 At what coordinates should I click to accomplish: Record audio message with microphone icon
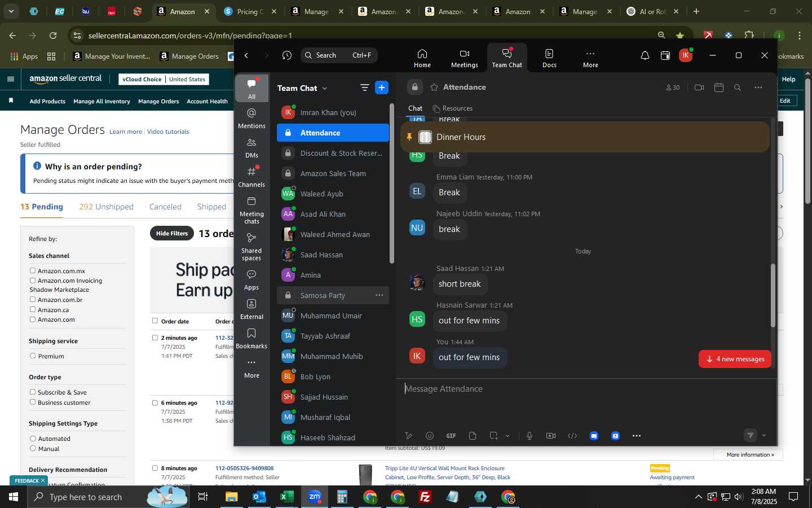tap(529, 436)
